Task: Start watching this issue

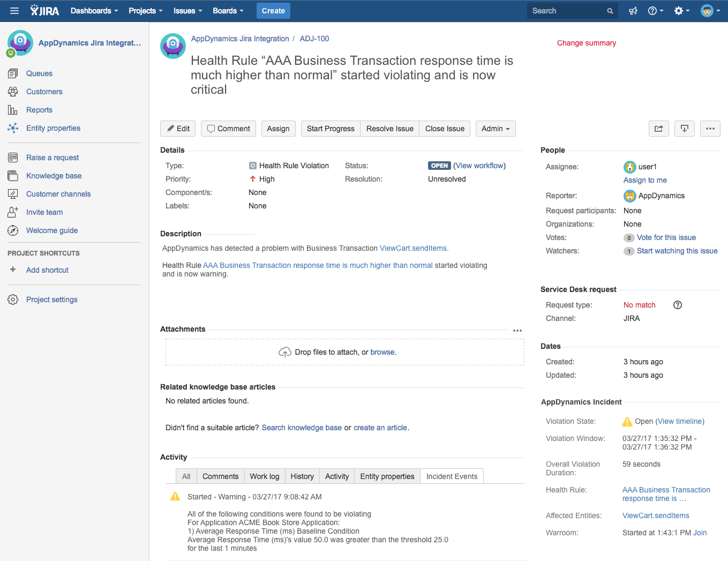Action: click(677, 250)
